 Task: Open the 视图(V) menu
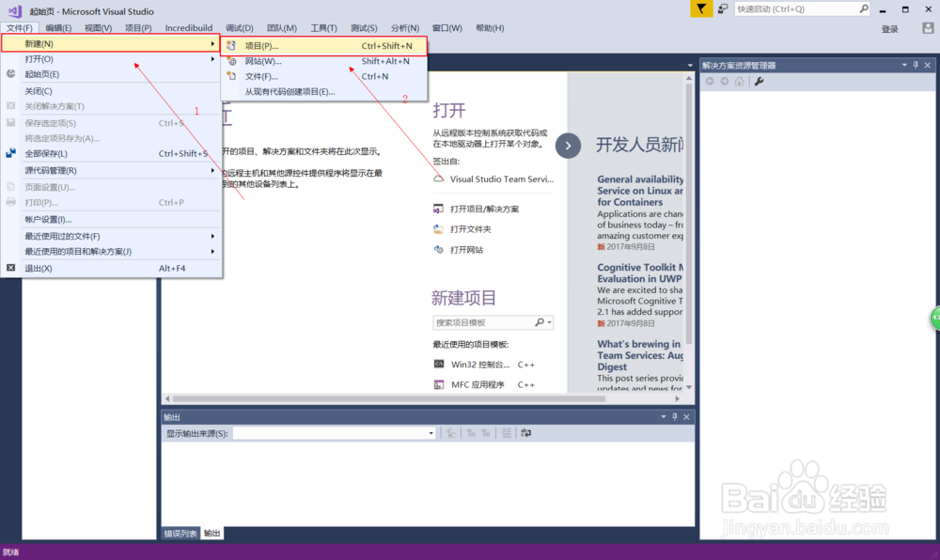click(x=98, y=28)
